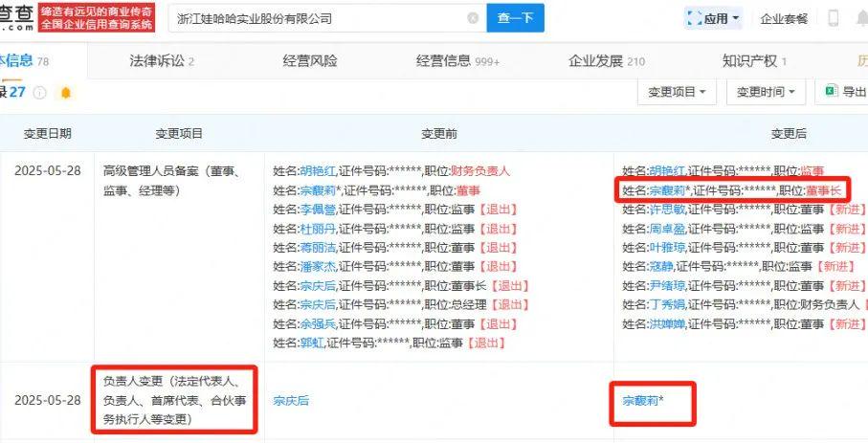Click the Excel icon beside 导出
This screenshot has height=443, width=868.
point(831,91)
